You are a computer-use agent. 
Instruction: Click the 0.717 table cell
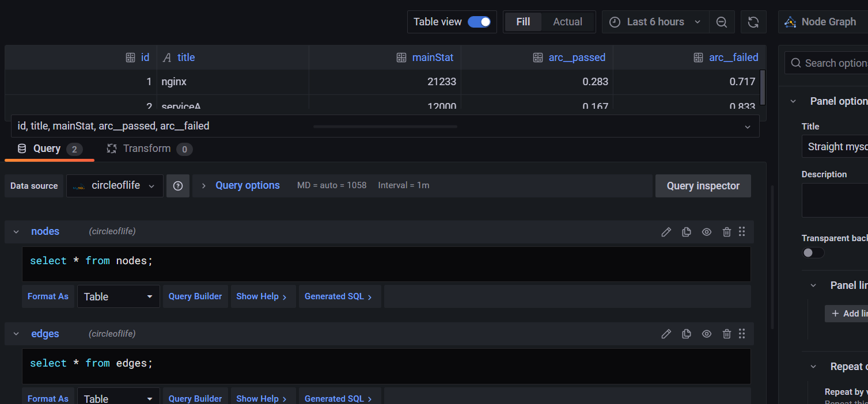[687, 82]
